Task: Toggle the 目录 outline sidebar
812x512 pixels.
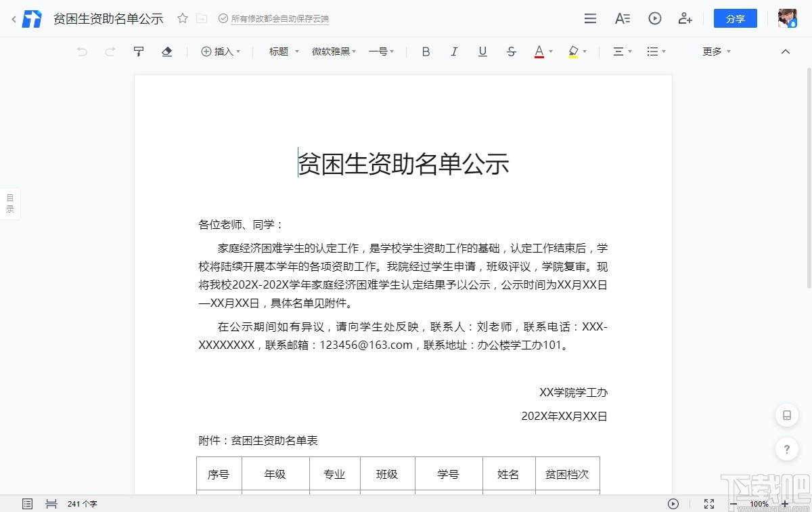Action: [9, 202]
